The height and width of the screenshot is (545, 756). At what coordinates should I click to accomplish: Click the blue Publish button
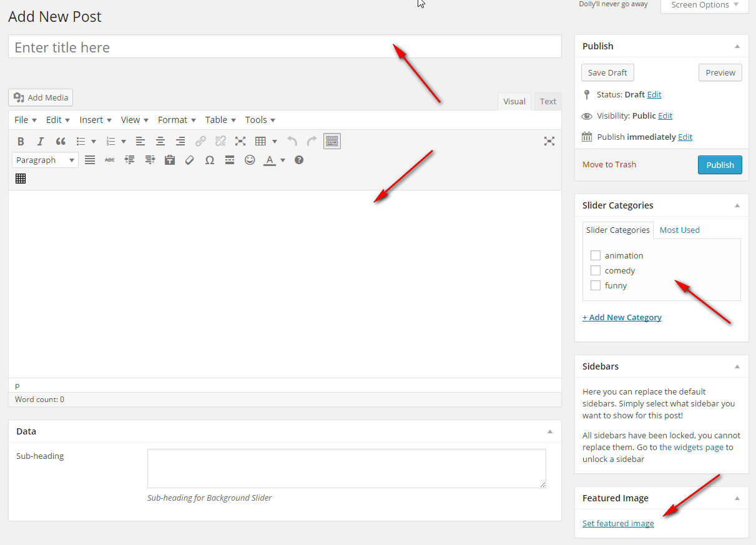[x=720, y=165]
